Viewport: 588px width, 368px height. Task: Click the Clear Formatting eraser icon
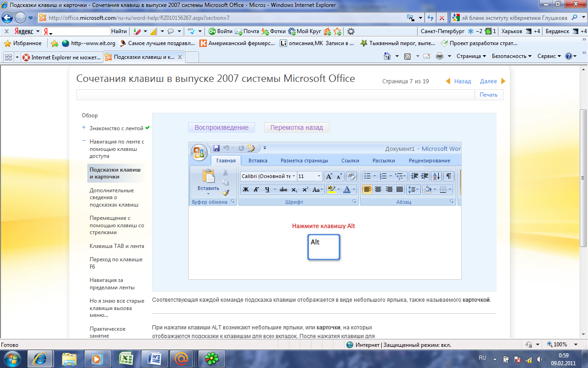point(351,176)
